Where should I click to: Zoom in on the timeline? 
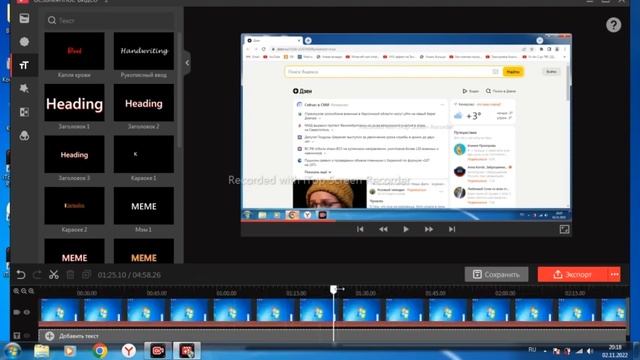coord(16,291)
